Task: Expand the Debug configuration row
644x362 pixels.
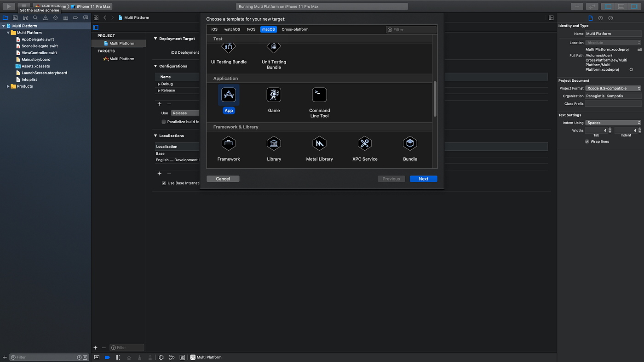Action: pyautogui.click(x=159, y=84)
